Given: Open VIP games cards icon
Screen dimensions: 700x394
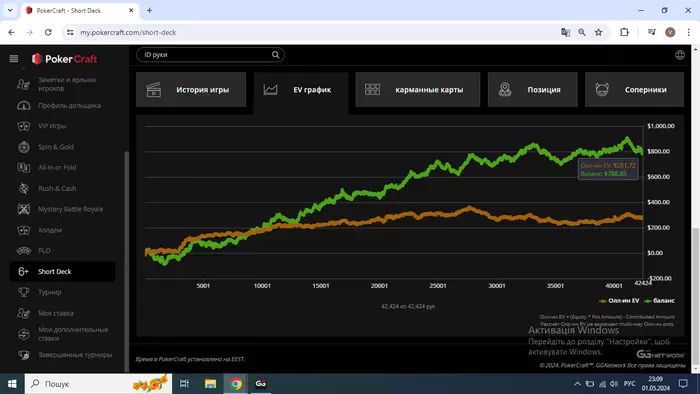Looking at the screenshot, I should [x=24, y=126].
